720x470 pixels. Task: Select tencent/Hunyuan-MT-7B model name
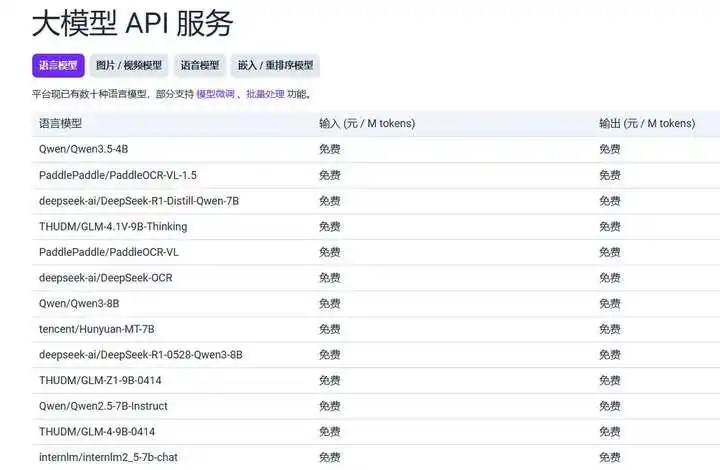tap(96, 329)
